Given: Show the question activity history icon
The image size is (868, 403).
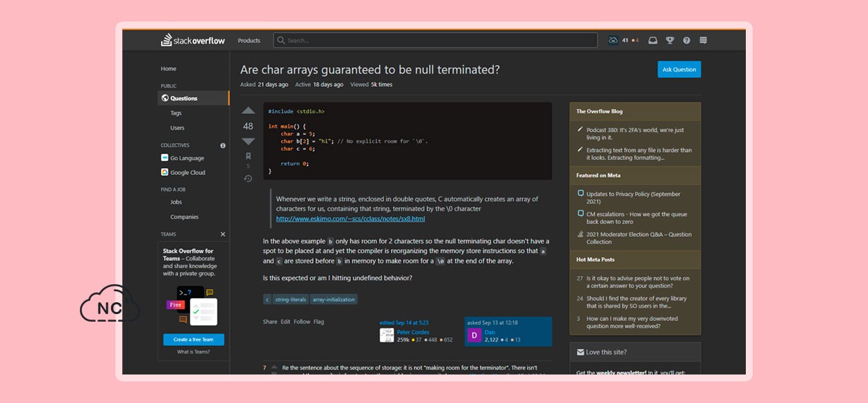Looking at the screenshot, I should point(248,179).
